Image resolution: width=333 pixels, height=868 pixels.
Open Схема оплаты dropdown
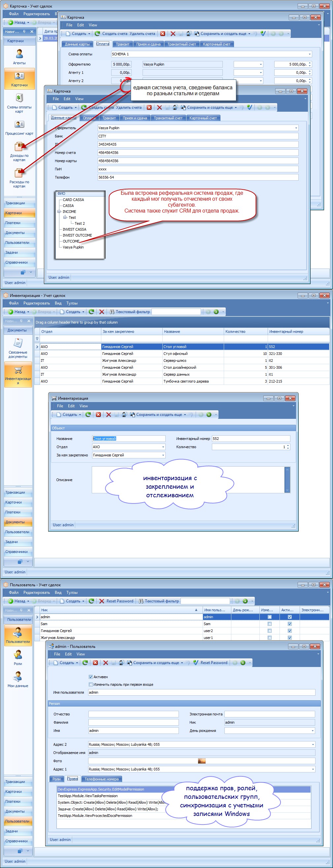309,54
